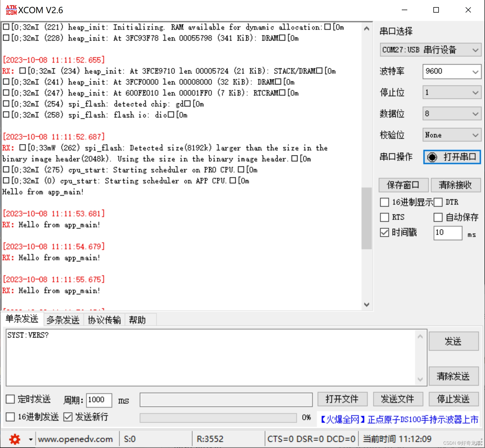Click the 打开串口 open port button
The image size is (485, 448).
(452, 157)
